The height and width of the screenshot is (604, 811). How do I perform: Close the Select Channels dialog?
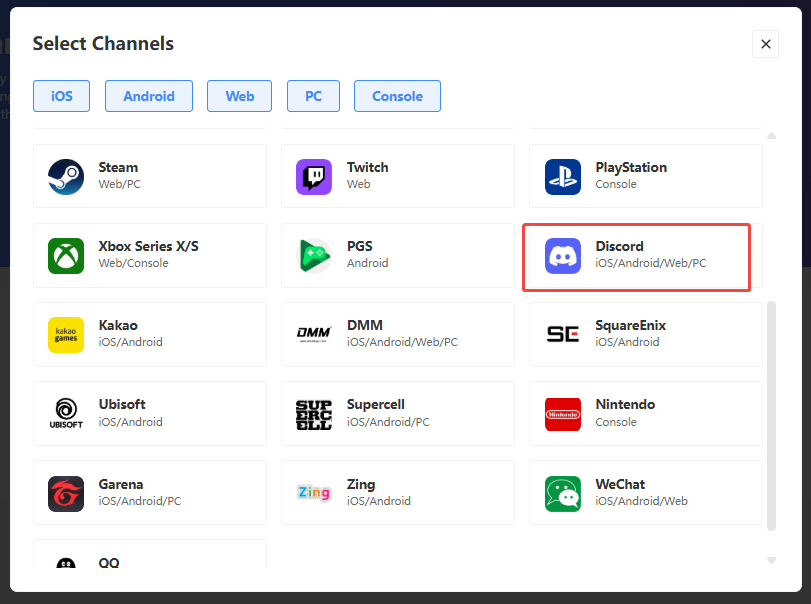(x=765, y=44)
